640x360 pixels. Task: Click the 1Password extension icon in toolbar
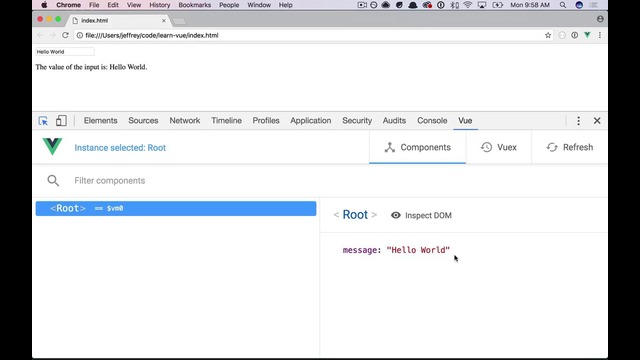pyautogui.click(x=574, y=36)
